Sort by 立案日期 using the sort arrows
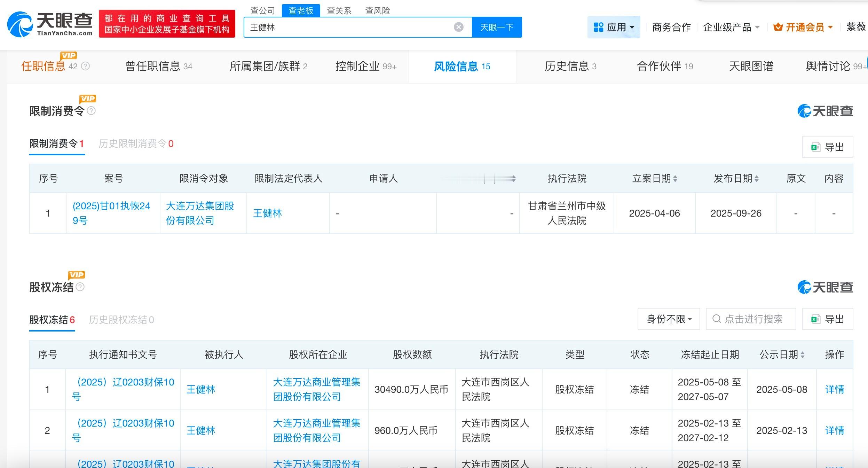Screen dimensions: 868x468 pos(675,179)
